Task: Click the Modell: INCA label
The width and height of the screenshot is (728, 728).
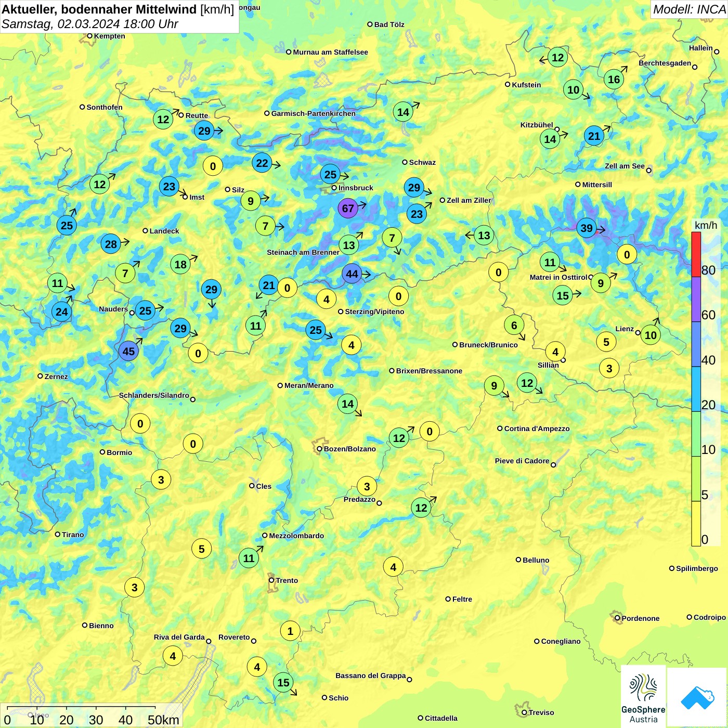Action: coord(688,9)
